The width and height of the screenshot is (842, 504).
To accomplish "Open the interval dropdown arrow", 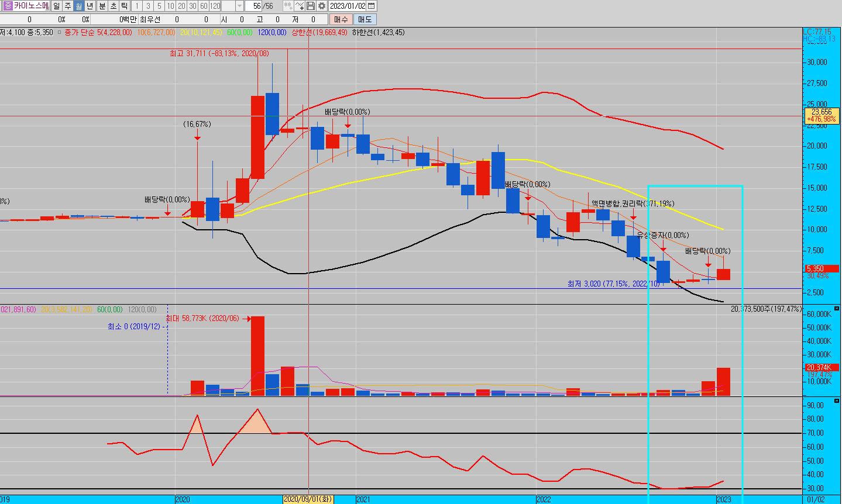I will coord(240,6).
